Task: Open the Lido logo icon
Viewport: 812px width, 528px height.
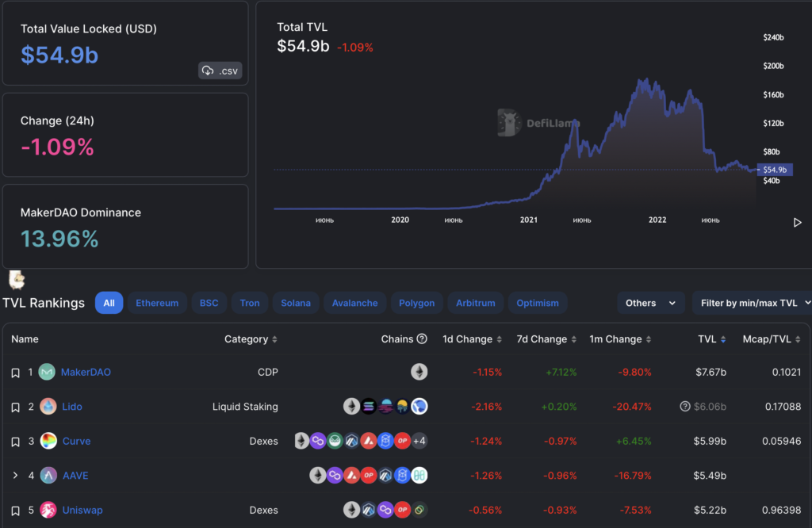Action: pyautogui.click(x=48, y=407)
